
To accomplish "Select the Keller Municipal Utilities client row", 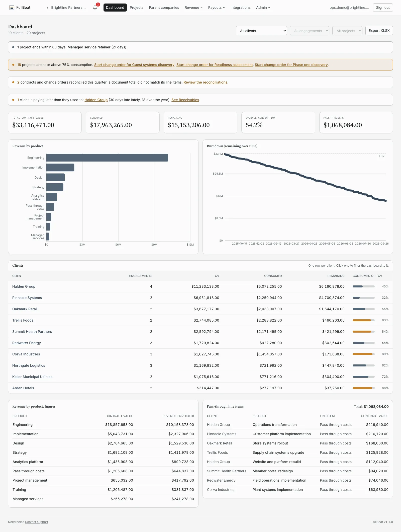I will (x=200, y=377).
